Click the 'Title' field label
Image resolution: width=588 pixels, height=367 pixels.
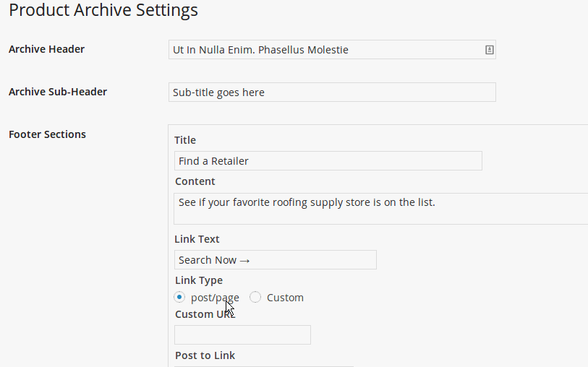coord(185,140)
